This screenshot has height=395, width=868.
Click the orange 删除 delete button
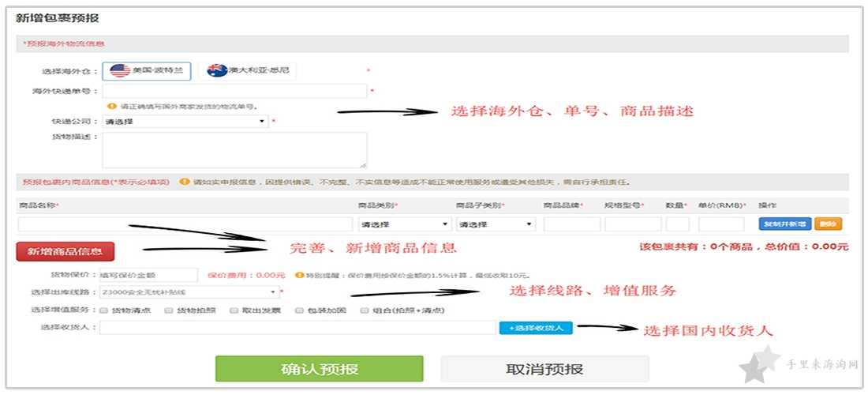click(x=828, y=224)
